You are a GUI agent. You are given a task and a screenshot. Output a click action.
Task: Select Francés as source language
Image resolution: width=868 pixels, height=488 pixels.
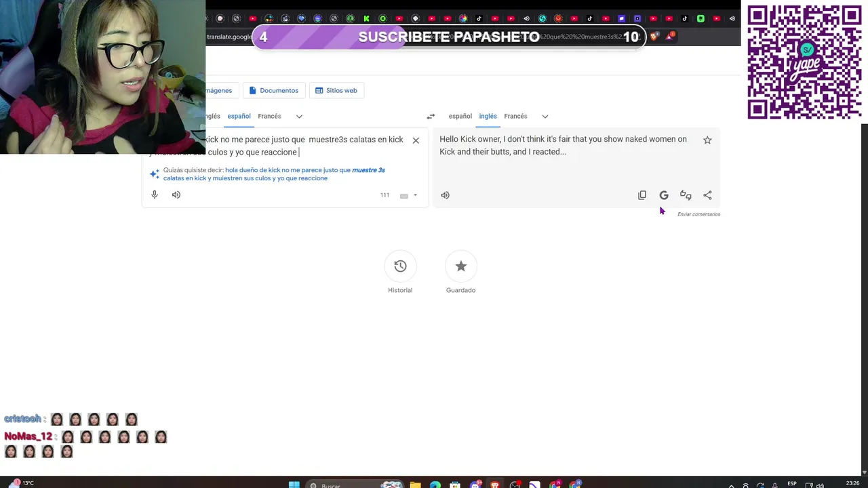269,116
